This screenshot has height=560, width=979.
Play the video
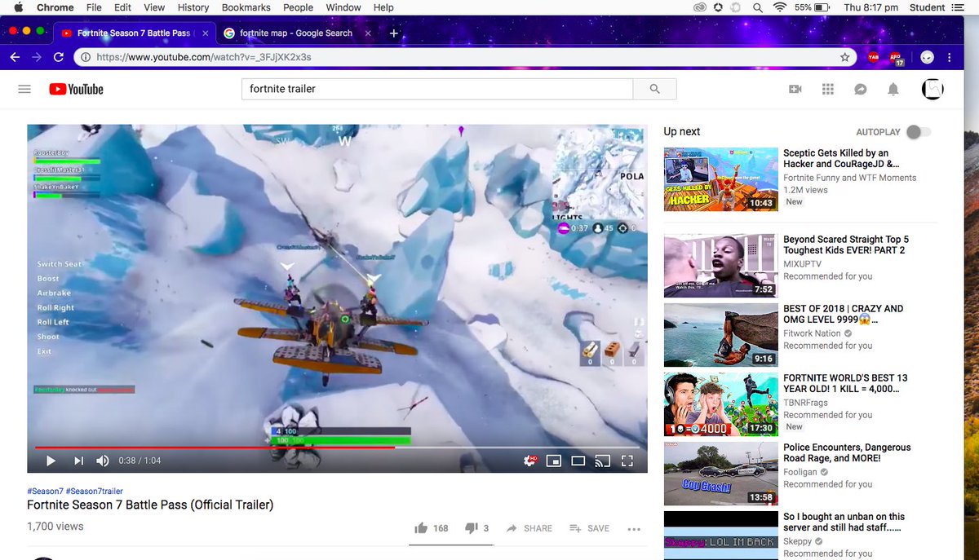[51, 461]
